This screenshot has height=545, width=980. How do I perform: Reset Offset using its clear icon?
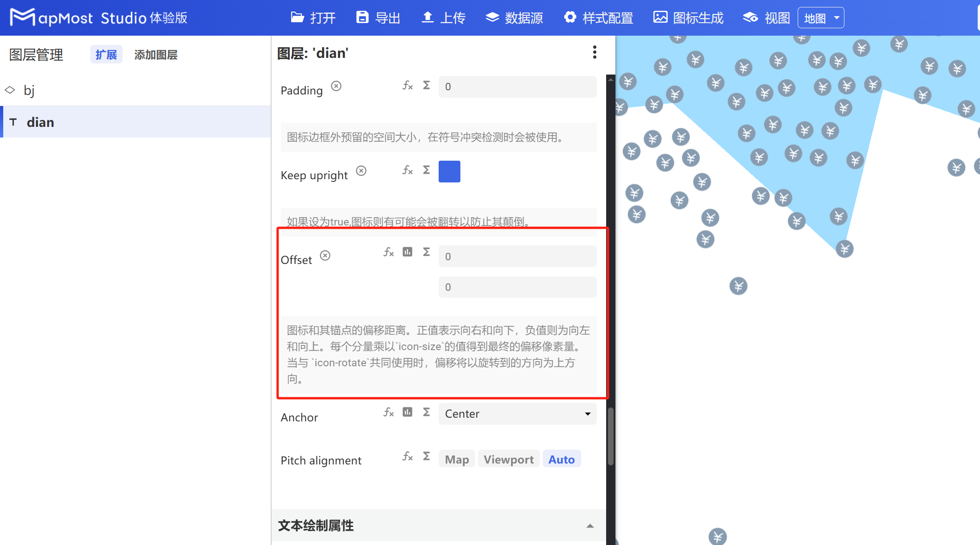pos(325,255)
